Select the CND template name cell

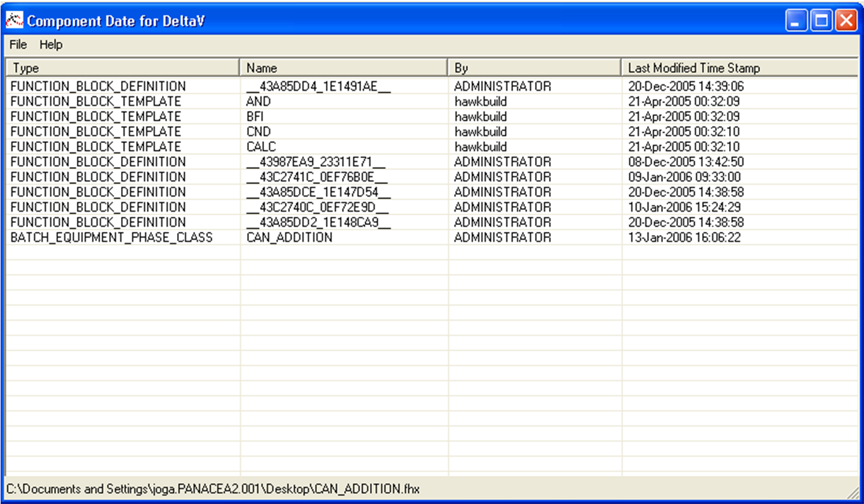click(x=258, y=132)
